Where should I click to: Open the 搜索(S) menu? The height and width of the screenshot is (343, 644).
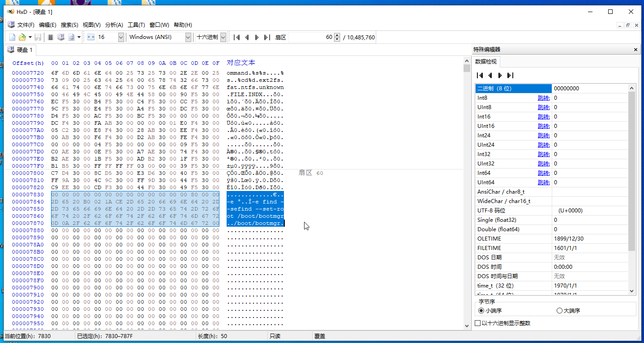[69, 25]
